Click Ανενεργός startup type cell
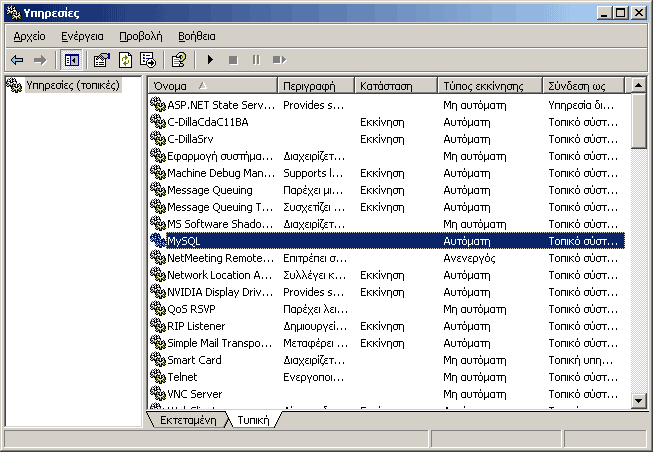Screen dimensions: 653x452 pos(469,258)
